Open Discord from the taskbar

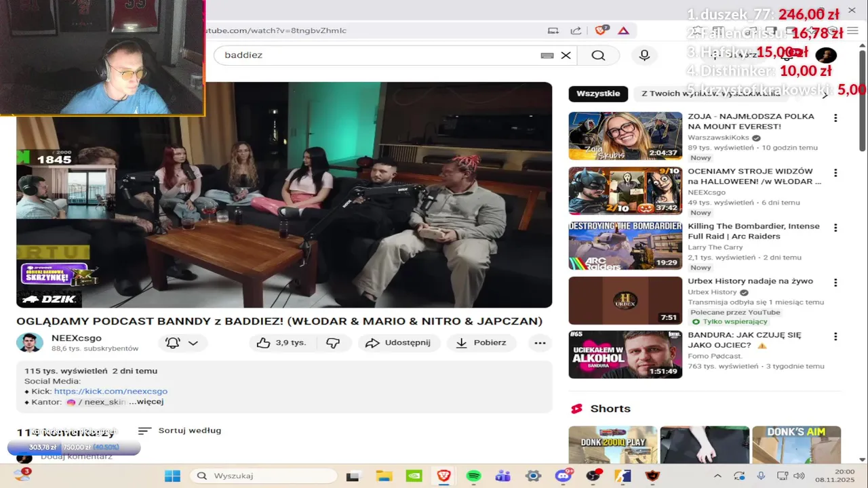[564, 476]
